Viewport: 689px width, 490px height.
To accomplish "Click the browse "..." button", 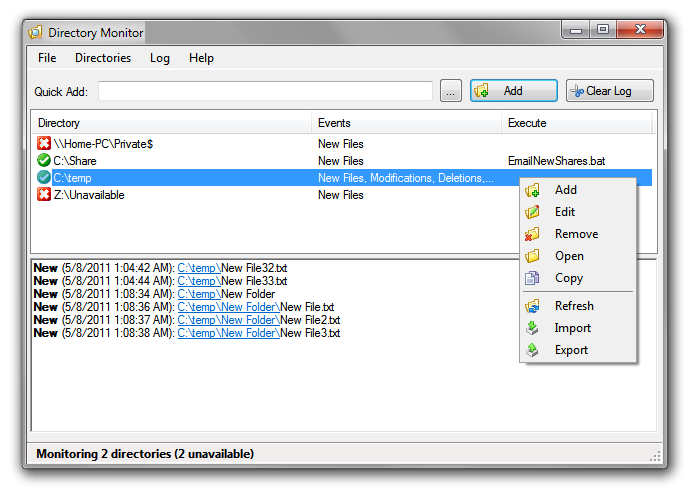I will pyautogui.click(x=451, y=91).
